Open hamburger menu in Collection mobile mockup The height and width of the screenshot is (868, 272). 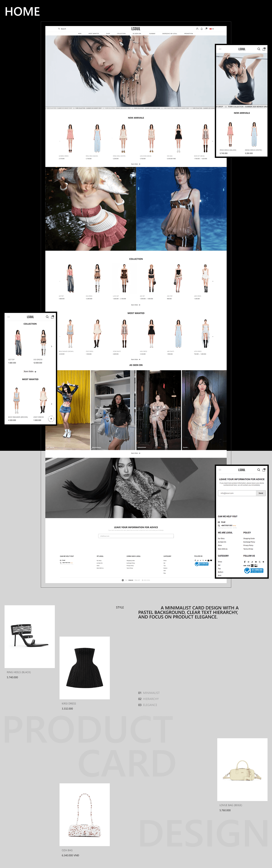coord(8,317)
